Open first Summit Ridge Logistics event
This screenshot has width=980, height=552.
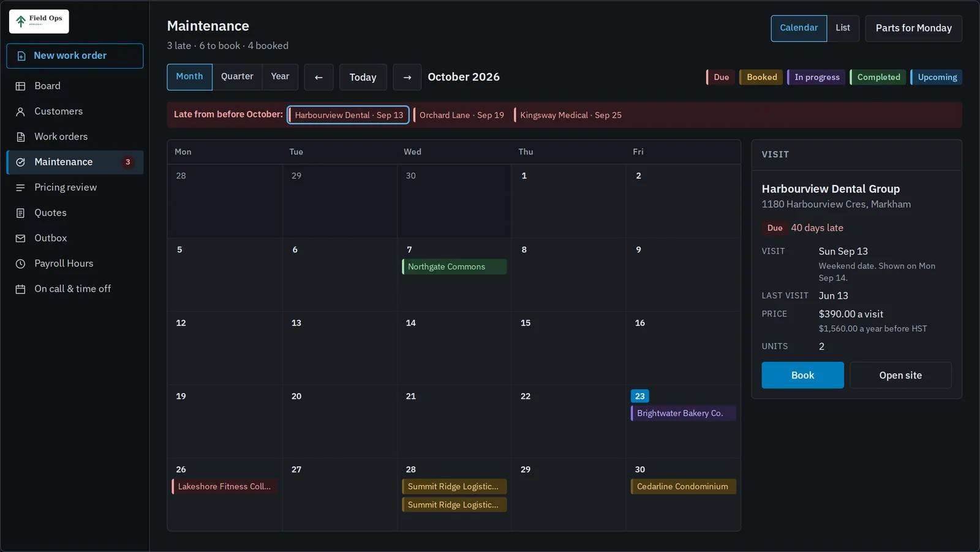[x=454, y=486]
